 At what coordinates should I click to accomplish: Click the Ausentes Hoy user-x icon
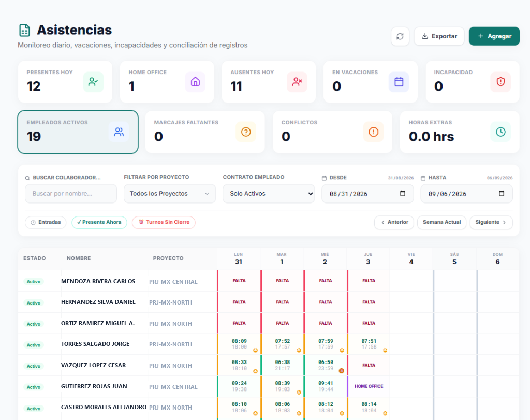pos(297,82)
